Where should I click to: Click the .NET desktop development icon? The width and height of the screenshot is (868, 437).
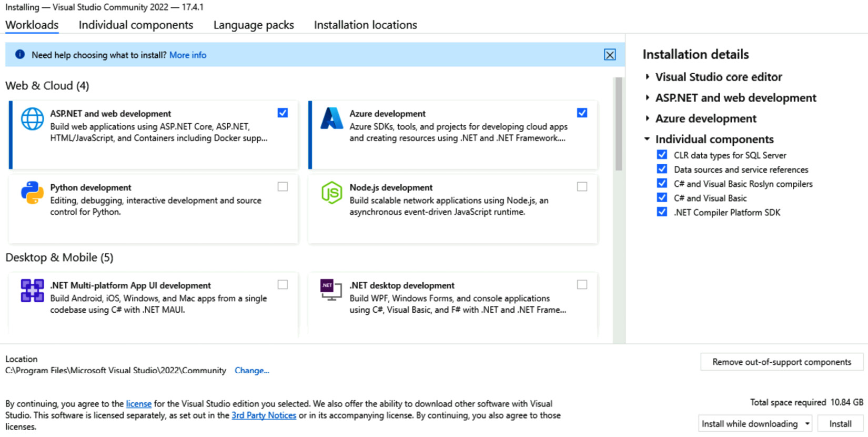click(331, 290)
